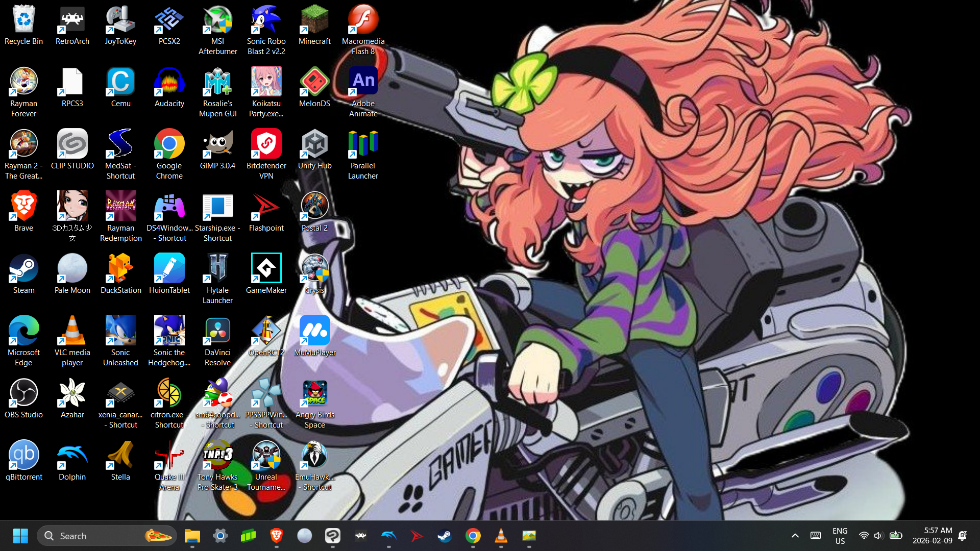The width and height of the screenshot is (980, 551).
Task: Expand the hidden system tray icons chevron
Action: pos(795,536)
